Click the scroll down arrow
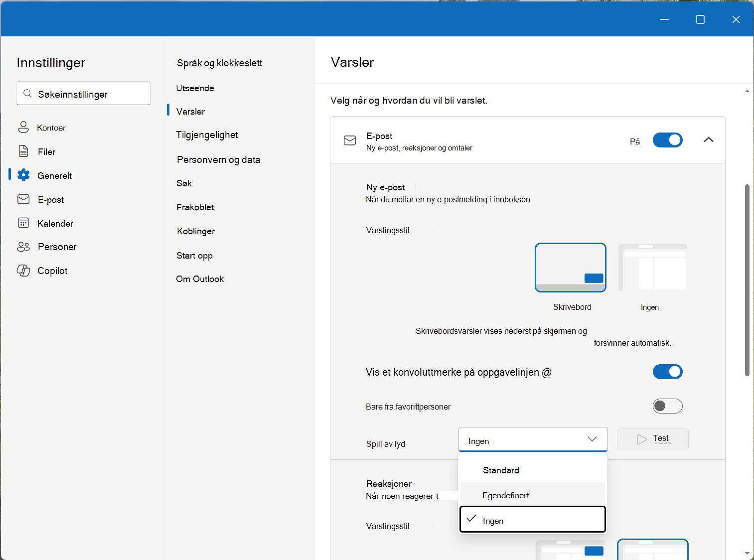The height and width of the screenshot is (560, 754). tap(747, 553)
